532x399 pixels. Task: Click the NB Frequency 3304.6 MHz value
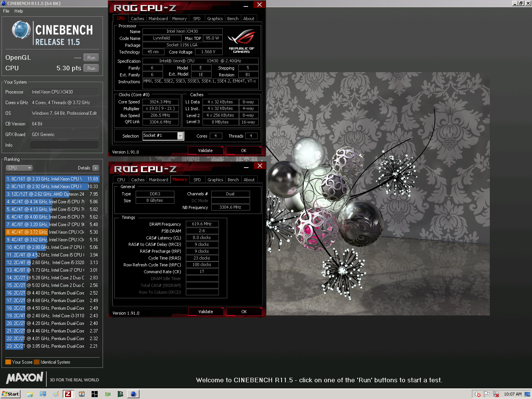[230, 207]
